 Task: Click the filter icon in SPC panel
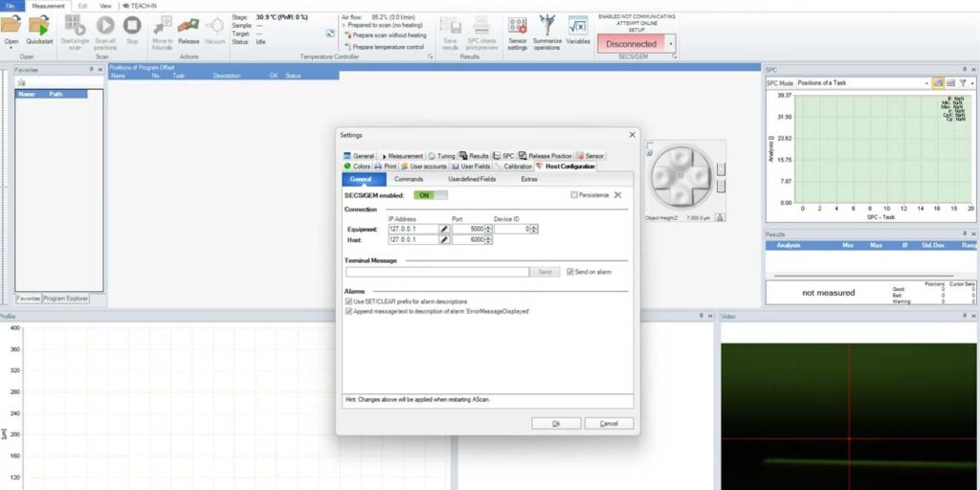(964, 83)
